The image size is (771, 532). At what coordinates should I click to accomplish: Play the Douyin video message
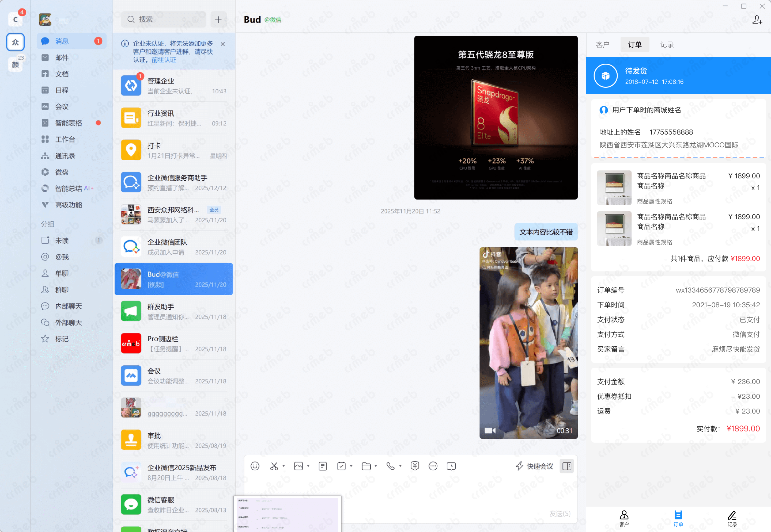click(x=528, y=343)
